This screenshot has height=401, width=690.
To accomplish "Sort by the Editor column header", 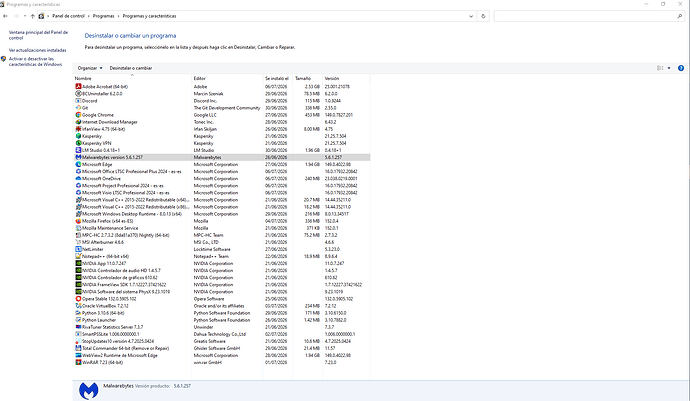I will (x=227, y=78).
